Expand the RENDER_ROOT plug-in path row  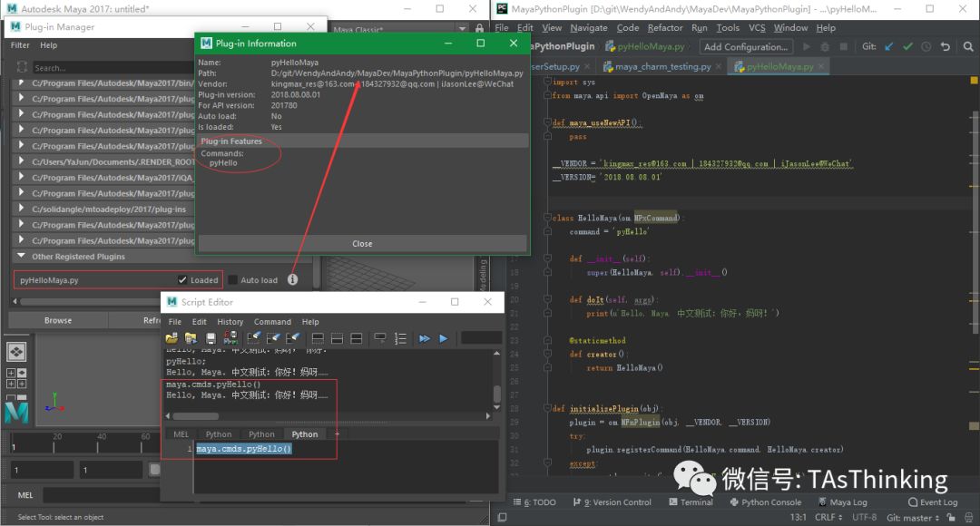tap(21, 161)
